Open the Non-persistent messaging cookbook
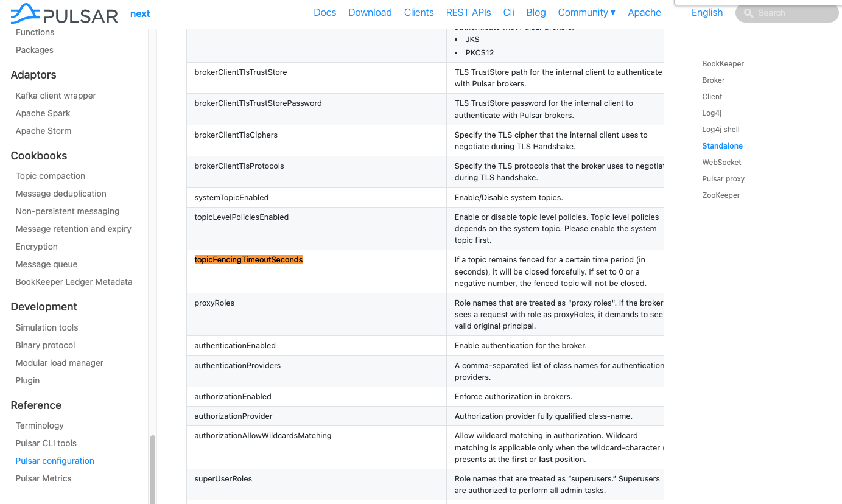842x504 pixels. [x=68, y=211]
